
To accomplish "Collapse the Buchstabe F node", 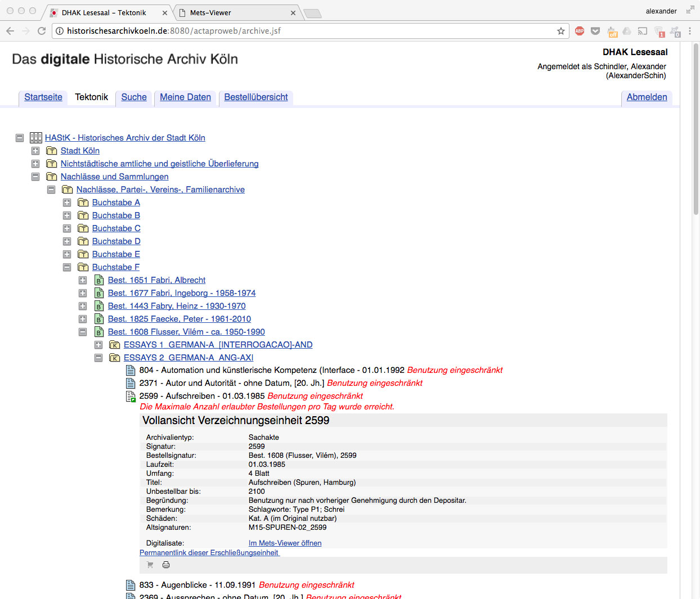I will point(67,267).
